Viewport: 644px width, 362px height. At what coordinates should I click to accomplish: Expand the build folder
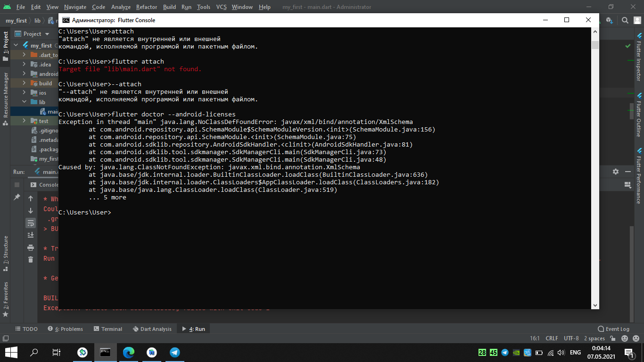tap(24, 83)
